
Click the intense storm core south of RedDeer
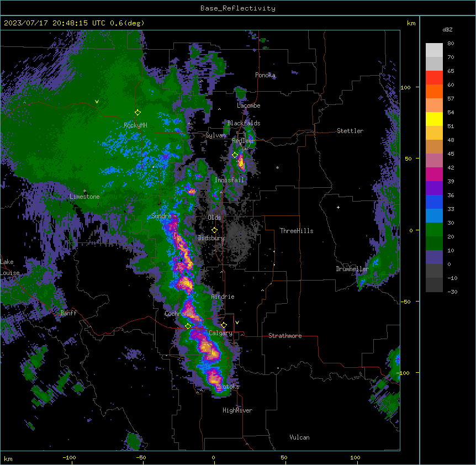point(241,162)
